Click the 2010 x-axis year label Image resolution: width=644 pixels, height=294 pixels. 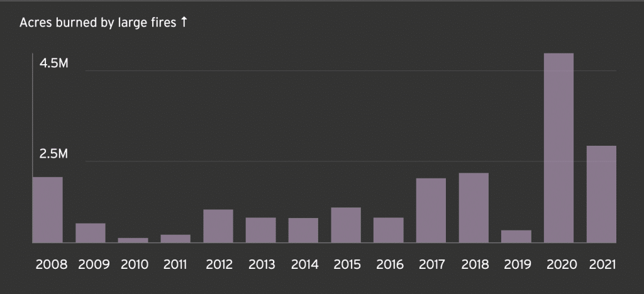[133, 264]
